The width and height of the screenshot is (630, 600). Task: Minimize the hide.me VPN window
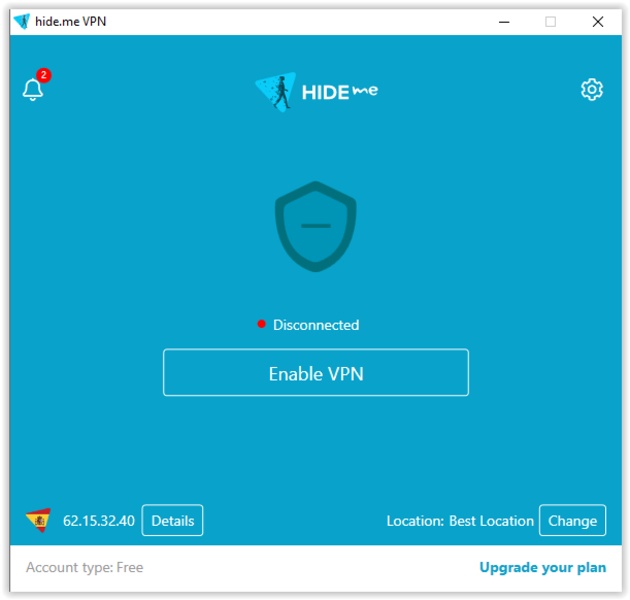[x=504, y=22]
